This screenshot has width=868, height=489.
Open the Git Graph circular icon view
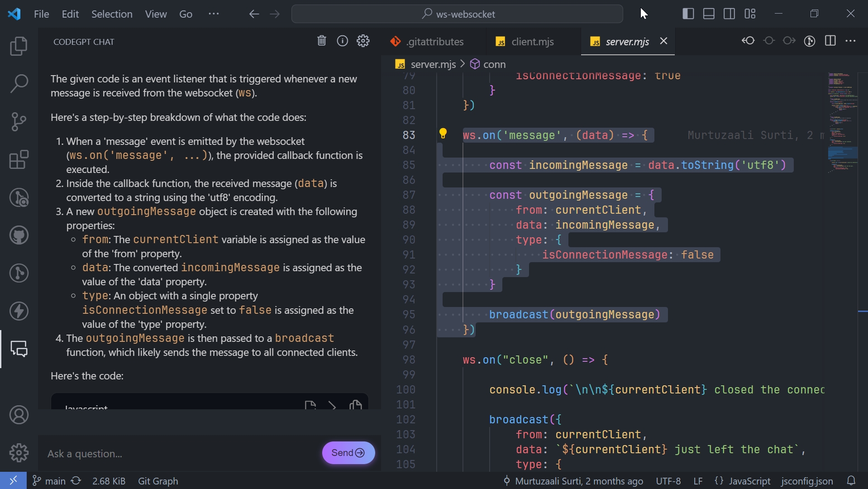(19, 273)
